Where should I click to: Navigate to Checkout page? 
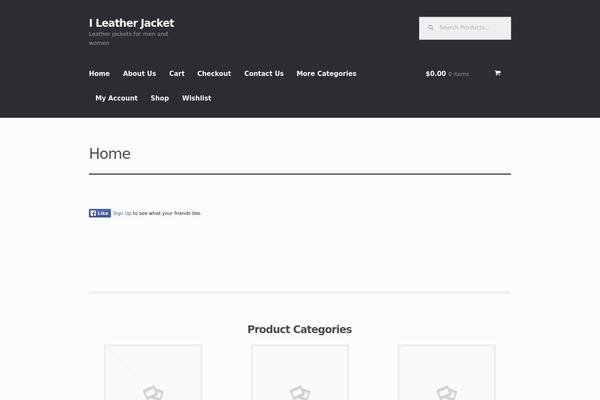point(214,73)
